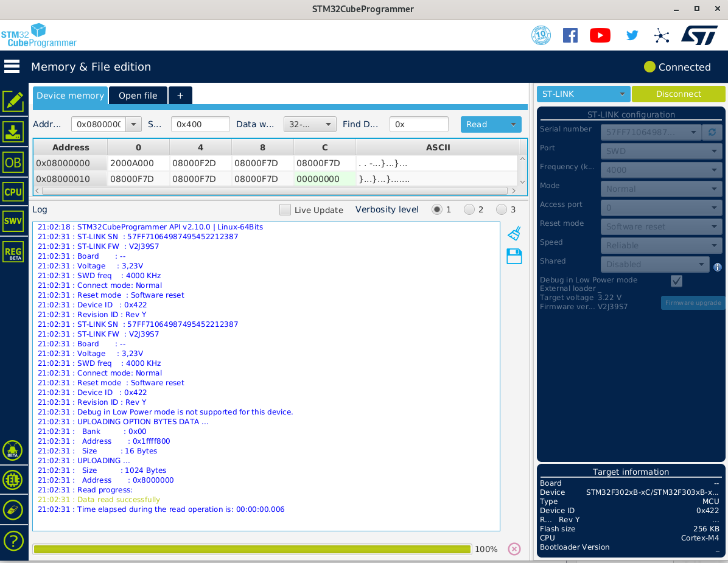Clear the log with broom icon
728x563 pixels.
(x=514, y=233)
